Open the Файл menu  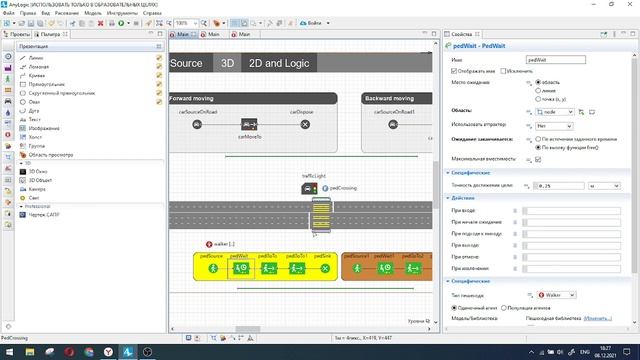(x=8, y=13)
